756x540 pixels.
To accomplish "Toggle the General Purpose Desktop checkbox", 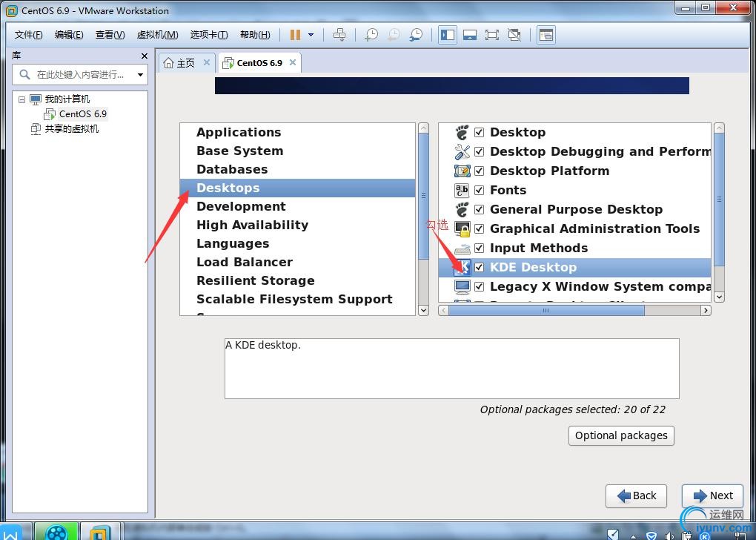I will point(480,209).
